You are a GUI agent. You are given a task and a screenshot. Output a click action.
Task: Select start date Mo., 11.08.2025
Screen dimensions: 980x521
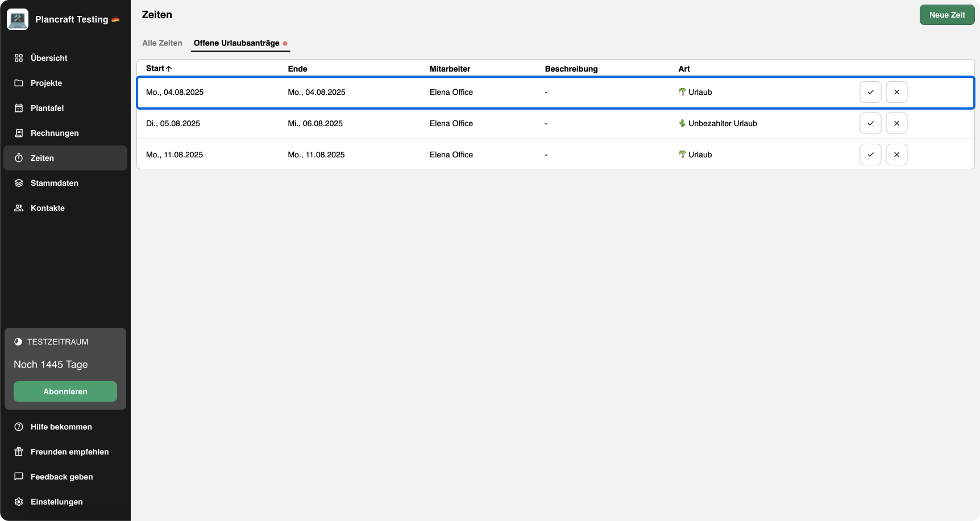(x=175, y=155)
